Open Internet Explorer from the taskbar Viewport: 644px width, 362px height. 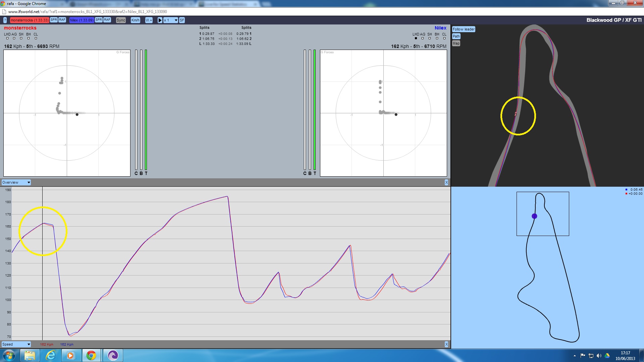(x=50, y=355)
